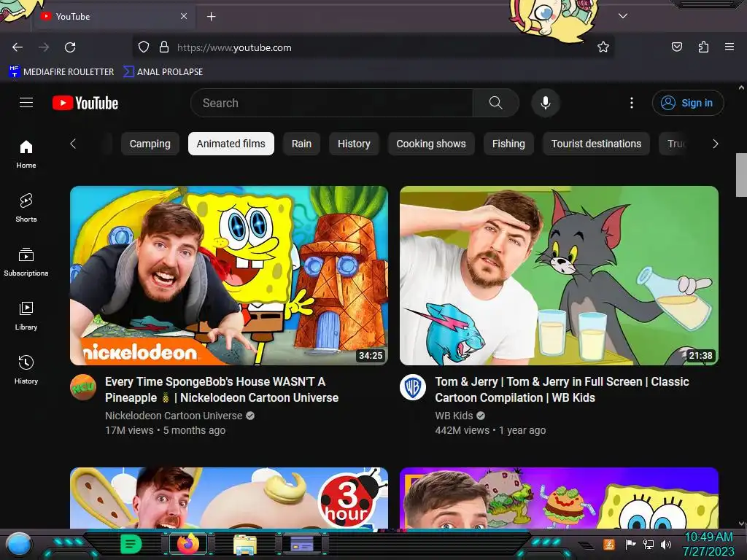This screenshot has height=560, width=747.
Task: Open Tom & Jerry Full Screen video title
Action: point(562,389)
